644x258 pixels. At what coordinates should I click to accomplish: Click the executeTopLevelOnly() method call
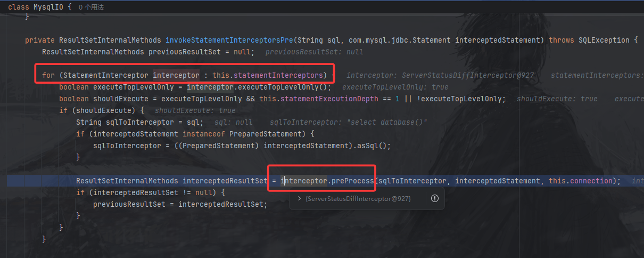pyautogui.click(x=296, y=87)
